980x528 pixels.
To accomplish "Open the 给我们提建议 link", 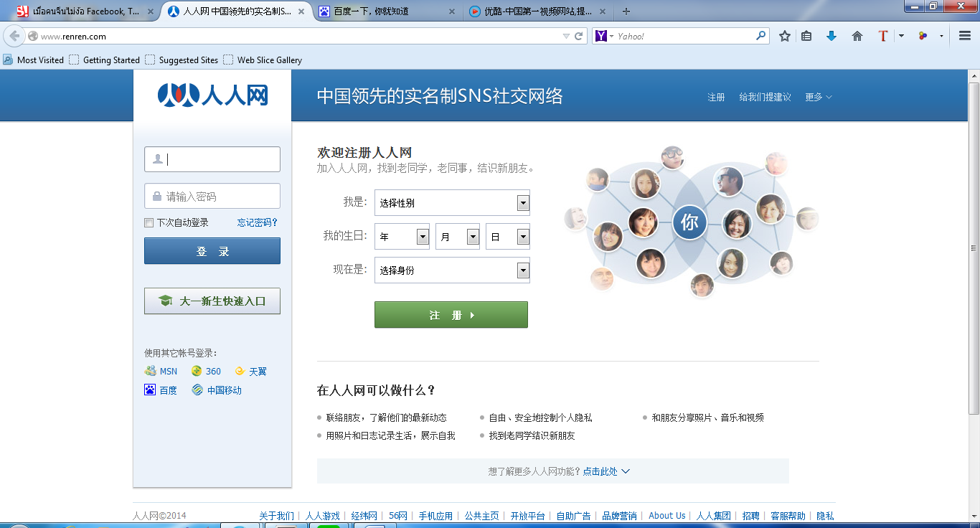I will [765, 97].
